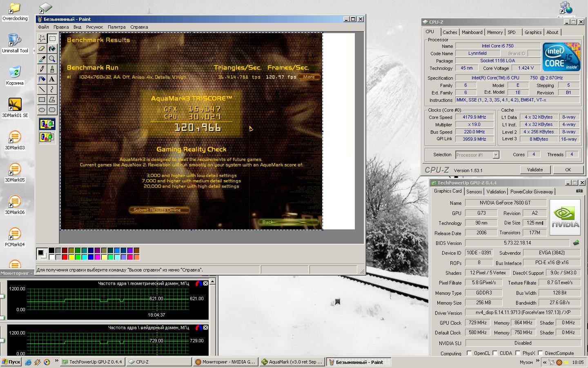Click the BIOS save chip icon in GPU-Z
The width and height of the screenshot is (588, 368).
[x=576, y=243]
